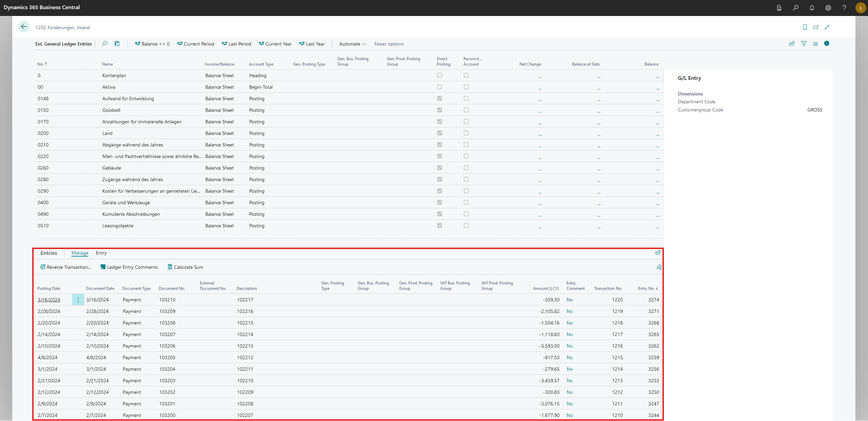Switch to the Entry tab in the Entries section
Viewport: 868px width, 421px height.
click(101, 253)
